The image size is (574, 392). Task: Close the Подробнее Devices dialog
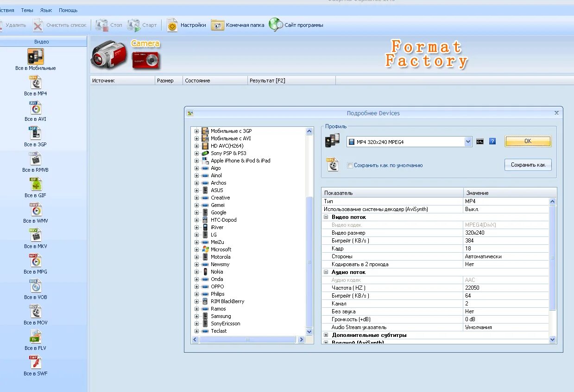click(557, 113)
